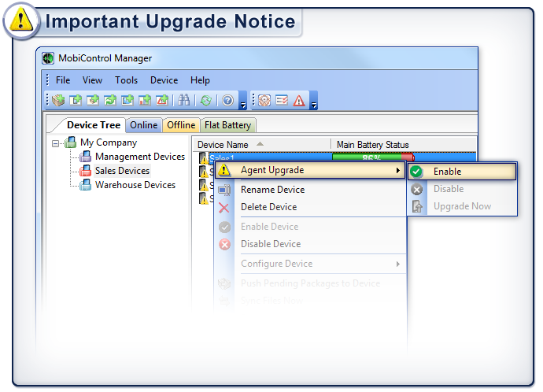Select the Sales Devices group

[122, 171]
